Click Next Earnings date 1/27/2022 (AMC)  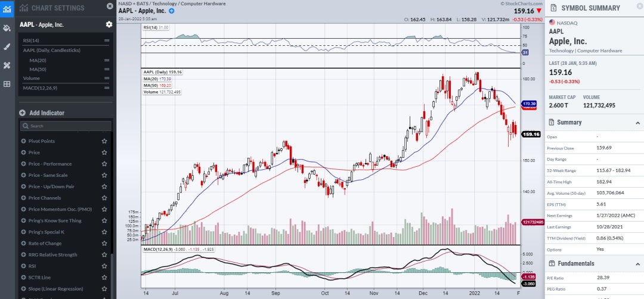point(615,216)
